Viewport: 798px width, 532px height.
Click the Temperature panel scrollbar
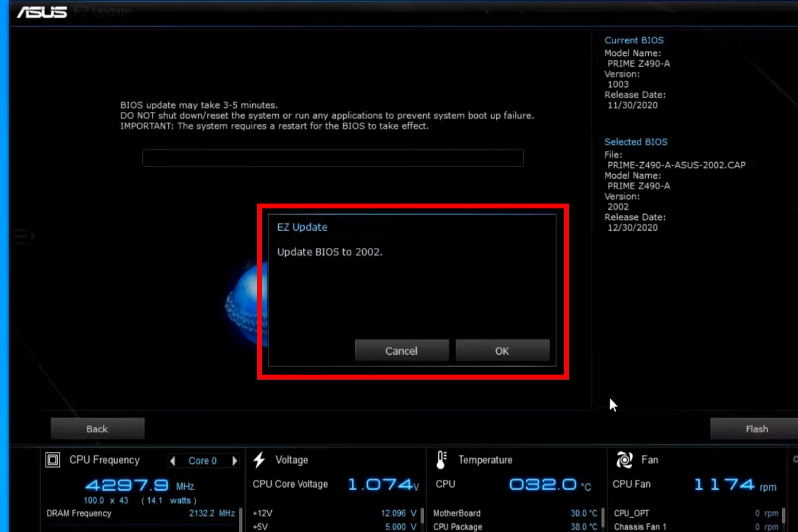(603, 520)
